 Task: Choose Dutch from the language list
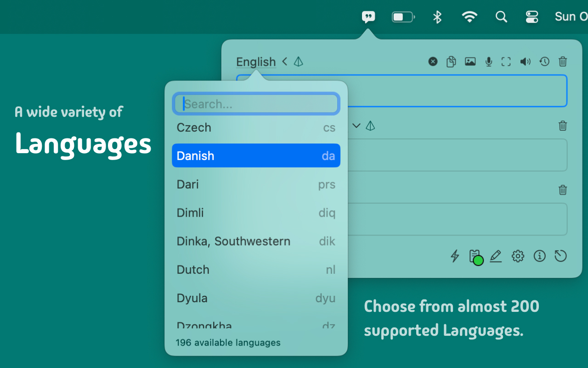(256, 270)
